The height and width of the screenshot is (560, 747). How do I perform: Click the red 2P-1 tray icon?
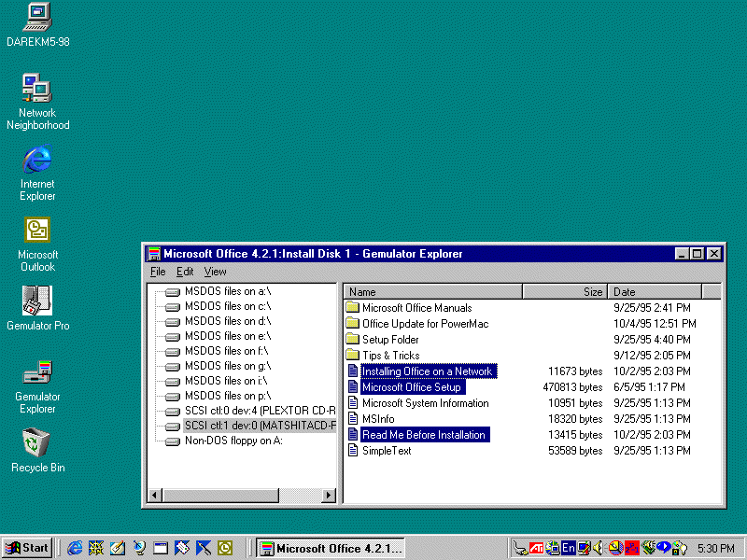click(x=632, y=548)
